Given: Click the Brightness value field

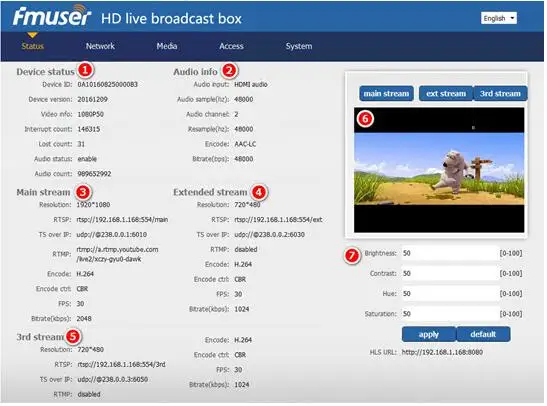Looking at the screenshot, I should tap(449, 253).
